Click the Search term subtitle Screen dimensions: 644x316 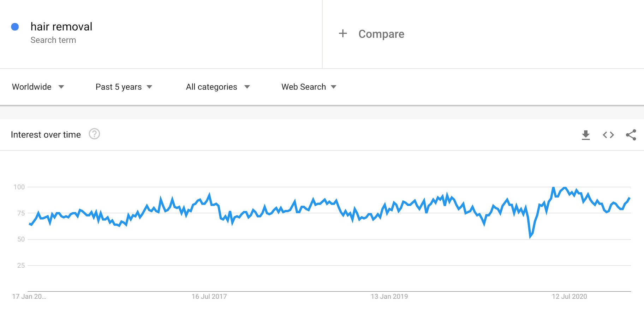pos(53,40)
